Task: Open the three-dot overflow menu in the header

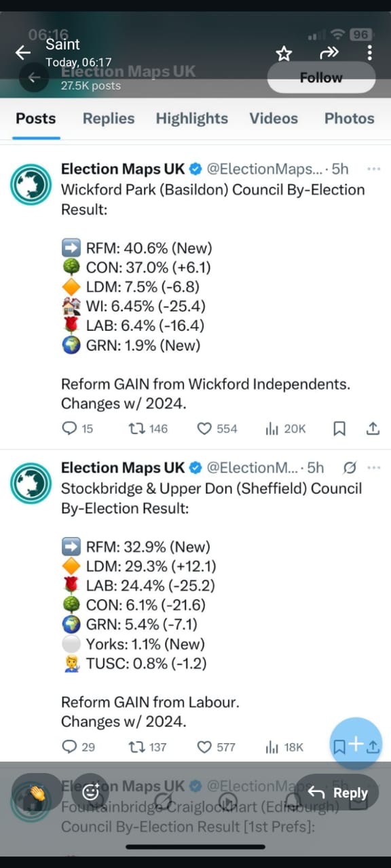Action: coord(369,53)
